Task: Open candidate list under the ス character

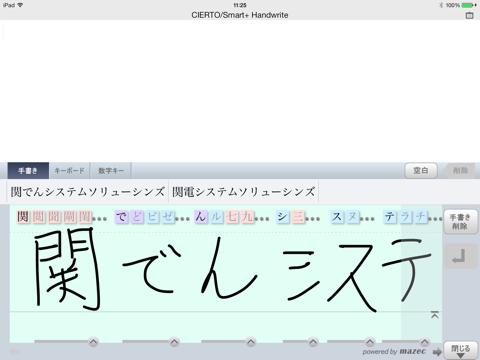Action: point(370,342)
